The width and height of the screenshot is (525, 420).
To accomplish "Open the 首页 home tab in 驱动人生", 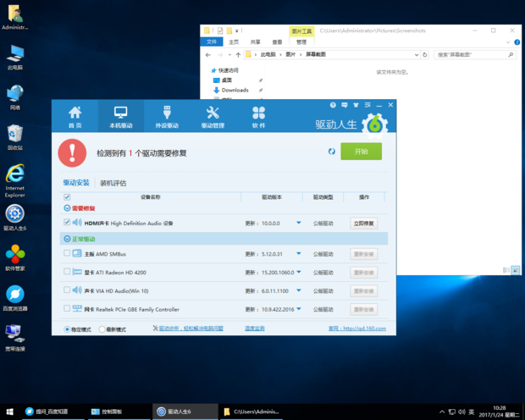I will click(75, 117).
